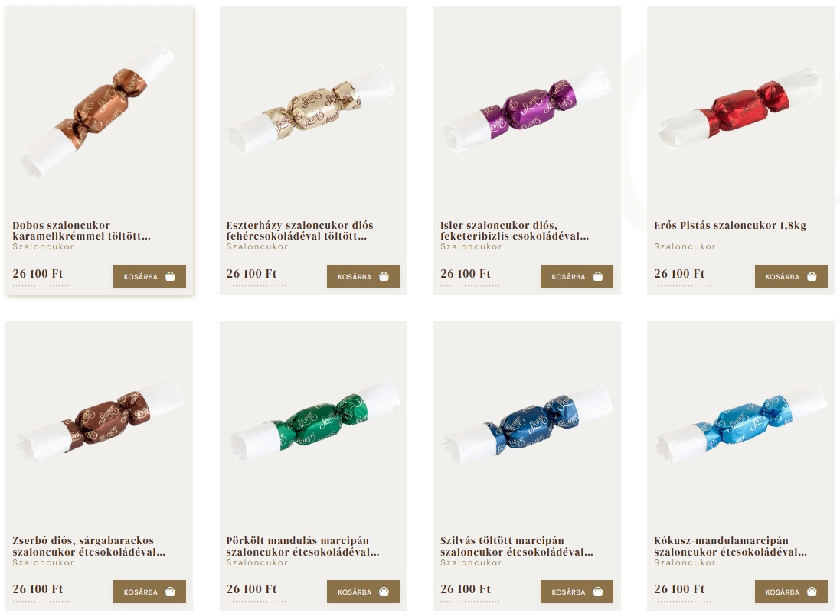View the red Erős Pistás candy photo
This screenshot has height=616, width=840.
point(740,108)
